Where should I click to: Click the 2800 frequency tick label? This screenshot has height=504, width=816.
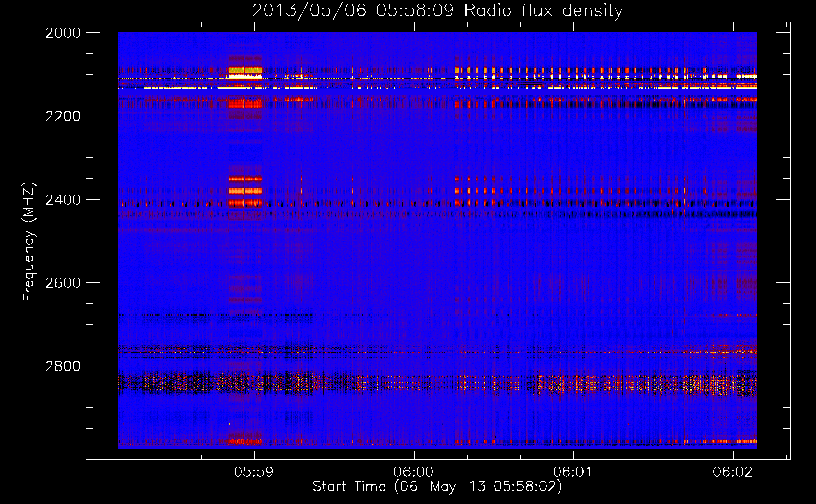(x=63, y=366)
